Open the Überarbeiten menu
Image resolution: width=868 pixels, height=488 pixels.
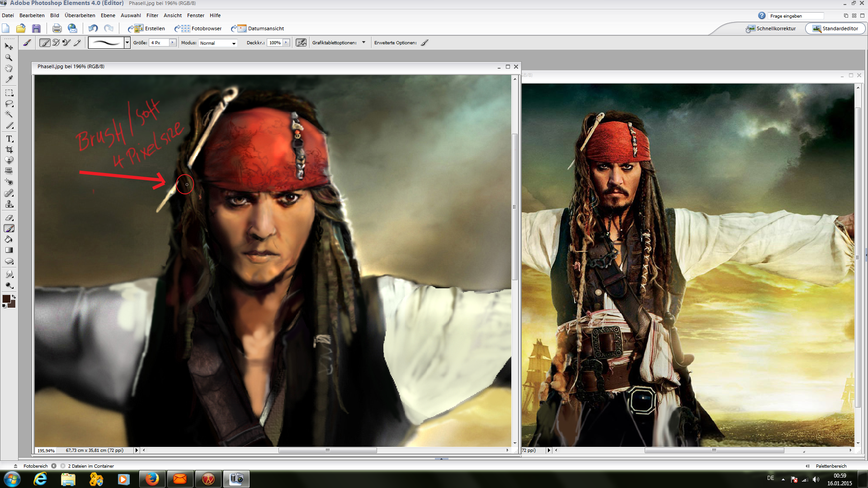coord(80,15)
